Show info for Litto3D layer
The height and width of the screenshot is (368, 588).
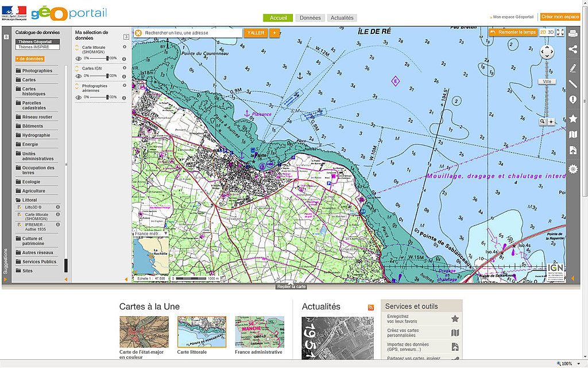58,207
